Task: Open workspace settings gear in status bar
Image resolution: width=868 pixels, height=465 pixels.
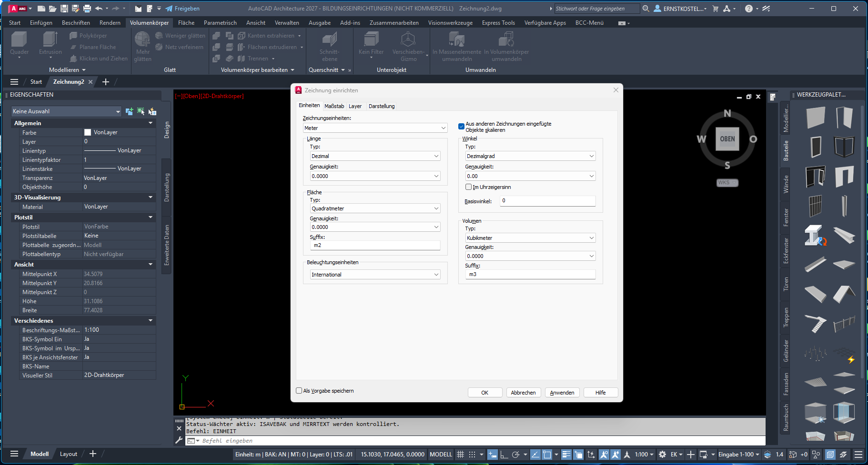Action: pyautogui.click(x=662, y=455)
